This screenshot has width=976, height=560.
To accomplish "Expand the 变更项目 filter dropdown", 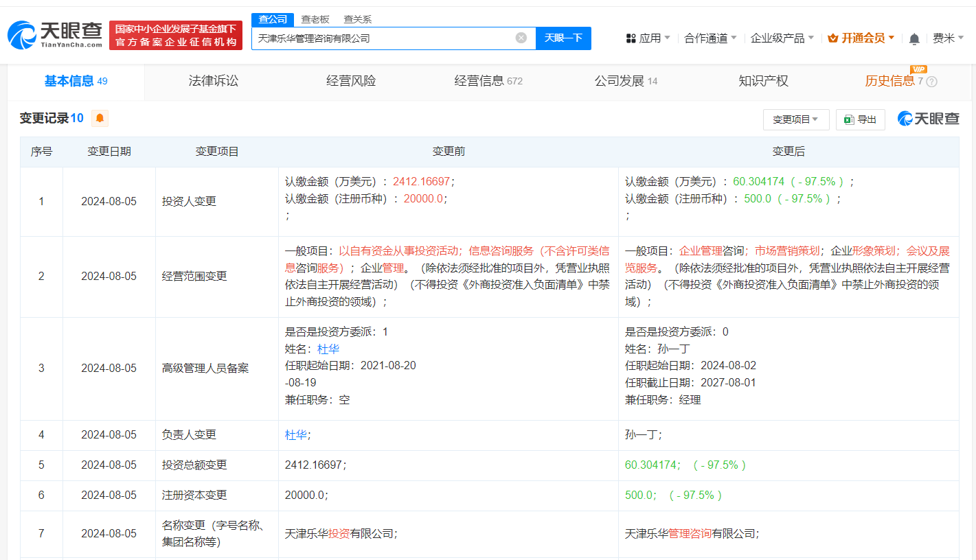I will pos(795,119).
